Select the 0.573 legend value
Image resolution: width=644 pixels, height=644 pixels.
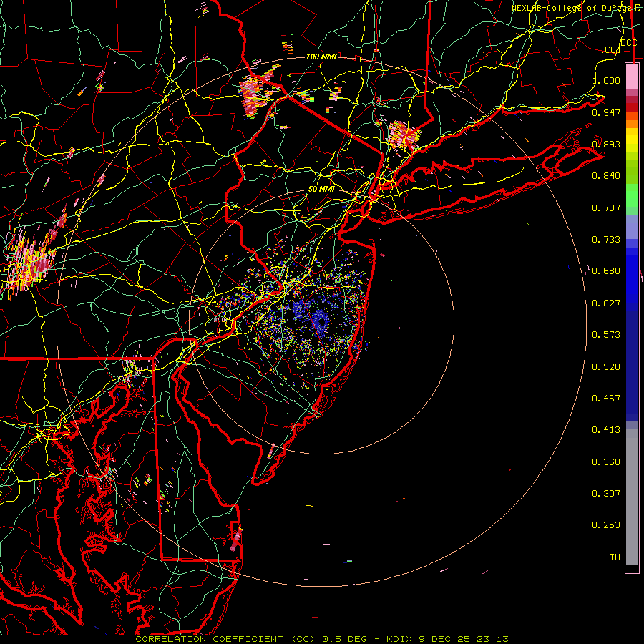(x=606, y=335)
